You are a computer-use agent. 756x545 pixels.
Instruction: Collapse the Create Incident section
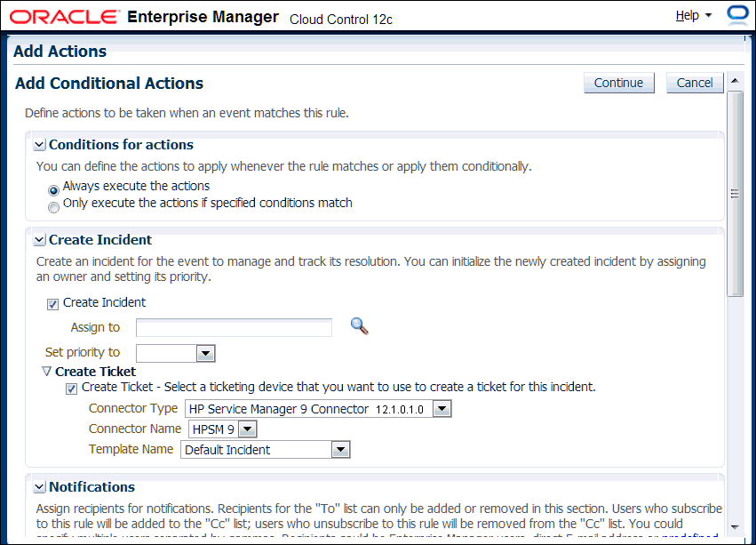point(40,240)
